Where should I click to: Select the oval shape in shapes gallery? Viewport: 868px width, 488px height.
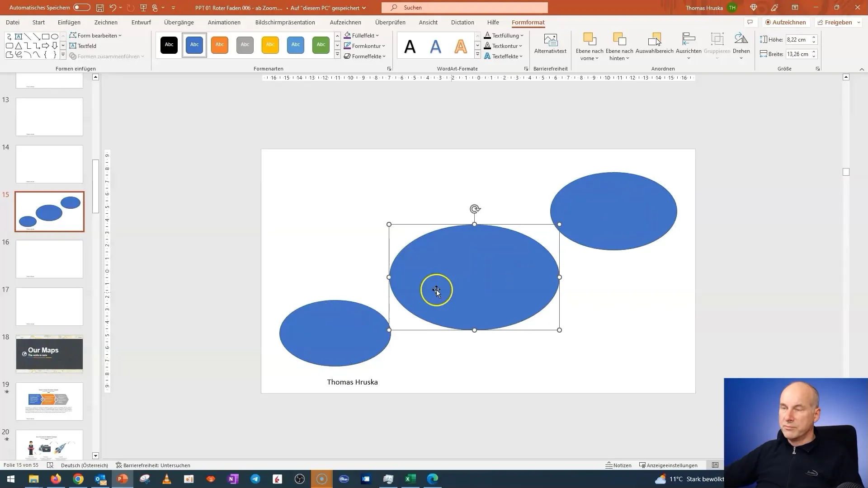55,37
